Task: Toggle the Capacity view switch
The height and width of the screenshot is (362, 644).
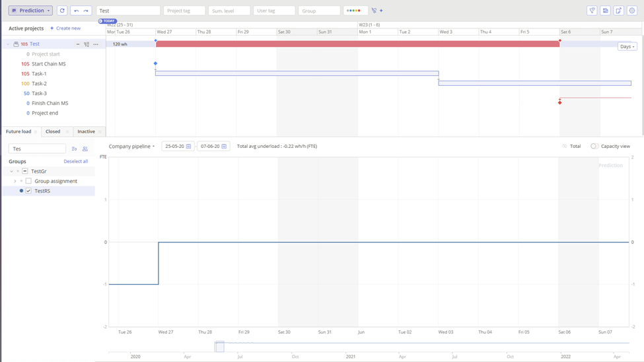Action: (x=594, y=146)
